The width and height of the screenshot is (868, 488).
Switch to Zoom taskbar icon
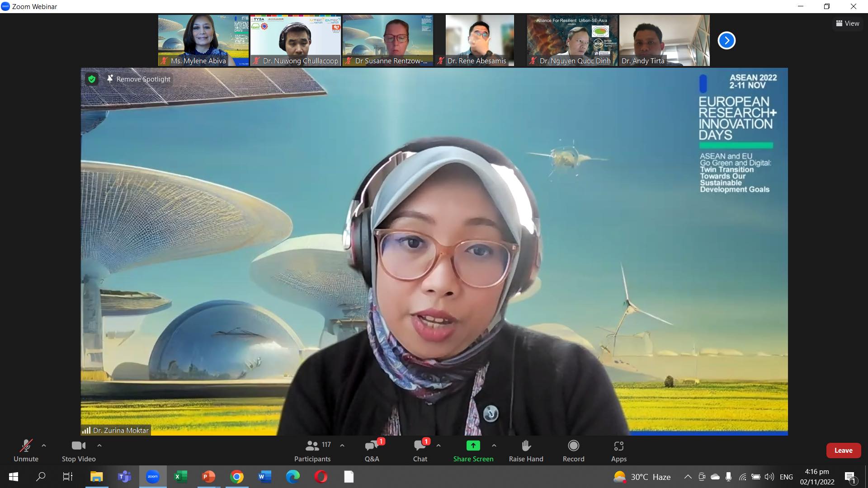point(153,477)
